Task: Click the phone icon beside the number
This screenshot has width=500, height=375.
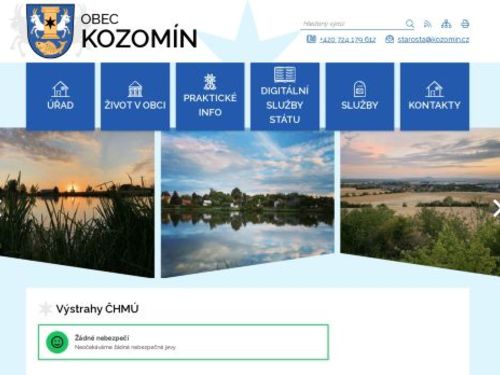Action: point(311,39)
